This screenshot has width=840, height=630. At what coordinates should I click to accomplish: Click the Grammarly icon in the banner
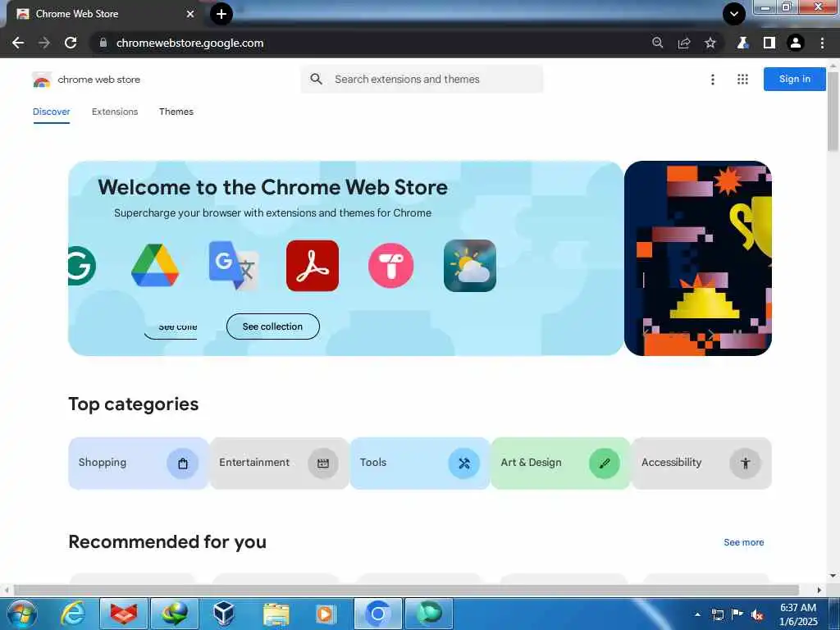click(82, 266)
